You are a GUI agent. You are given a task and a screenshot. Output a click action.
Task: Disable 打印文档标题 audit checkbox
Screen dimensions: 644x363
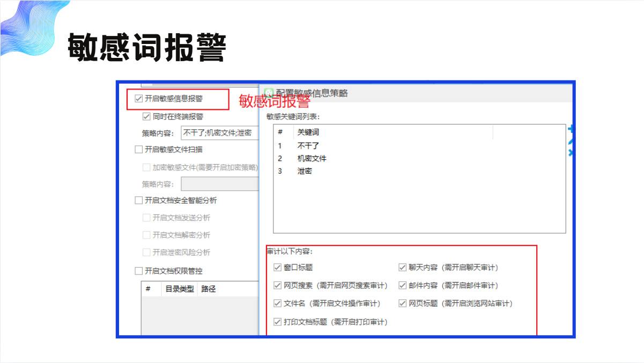tap(278, 322)
